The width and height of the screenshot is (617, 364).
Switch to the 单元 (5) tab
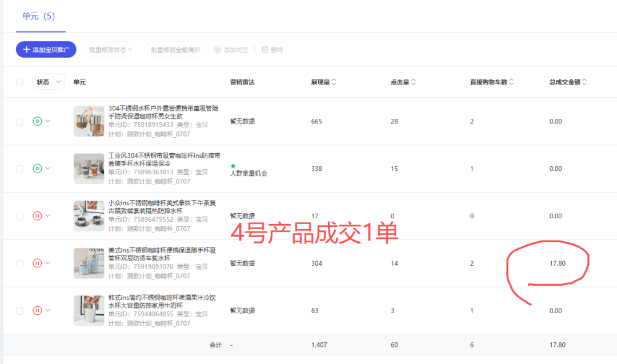(38, 16)
